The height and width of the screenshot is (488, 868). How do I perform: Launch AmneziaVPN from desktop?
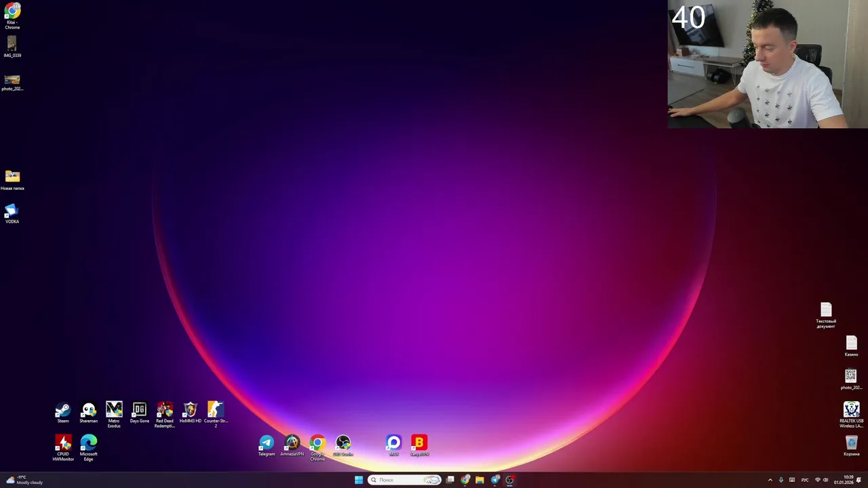coord(292,446)
